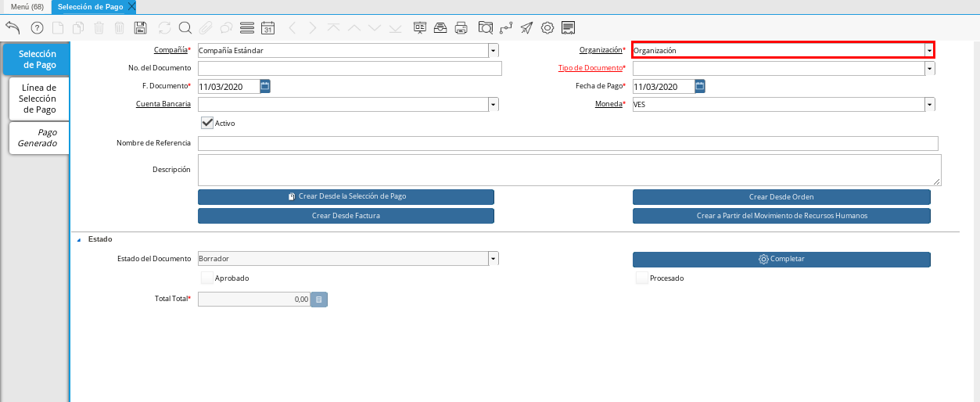Print using the printer icon

pos(461,27)
